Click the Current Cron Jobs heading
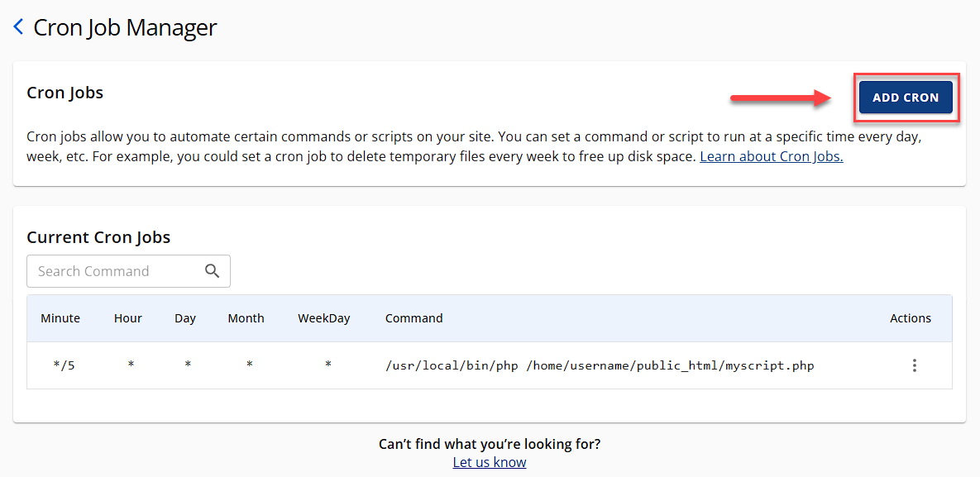This screenshot has width=980, height=477. (x=98, y=236)
